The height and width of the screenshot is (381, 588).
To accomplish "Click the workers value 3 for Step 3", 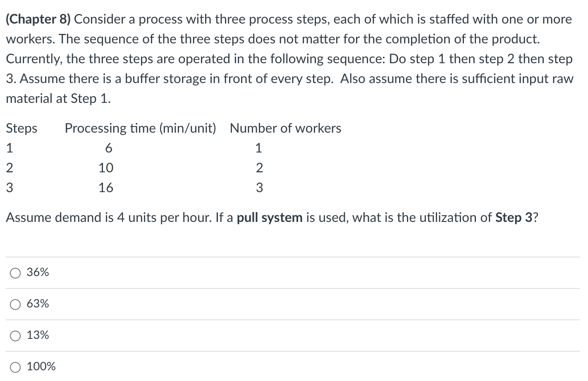I will (x=260, y=188).
